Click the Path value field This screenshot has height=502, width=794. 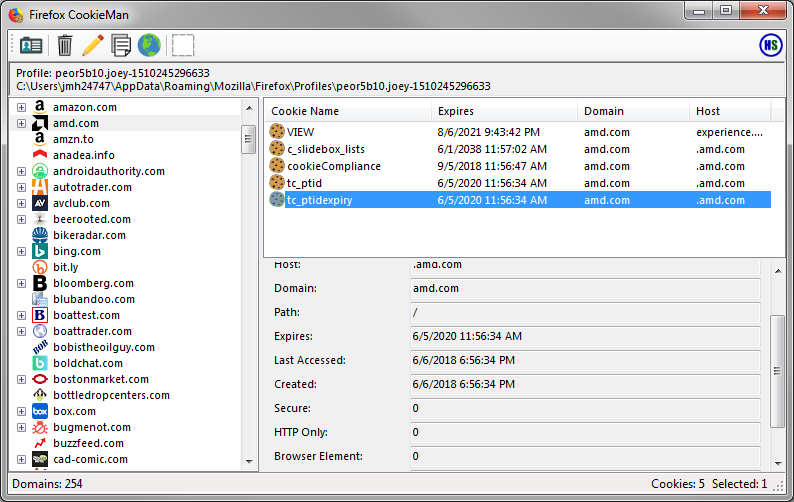[585, 312]
